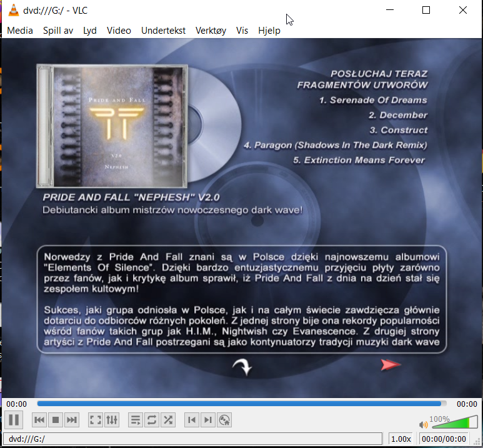Click the 00:00/00:00 time status field
483x448 pixels.
(444, 439)
